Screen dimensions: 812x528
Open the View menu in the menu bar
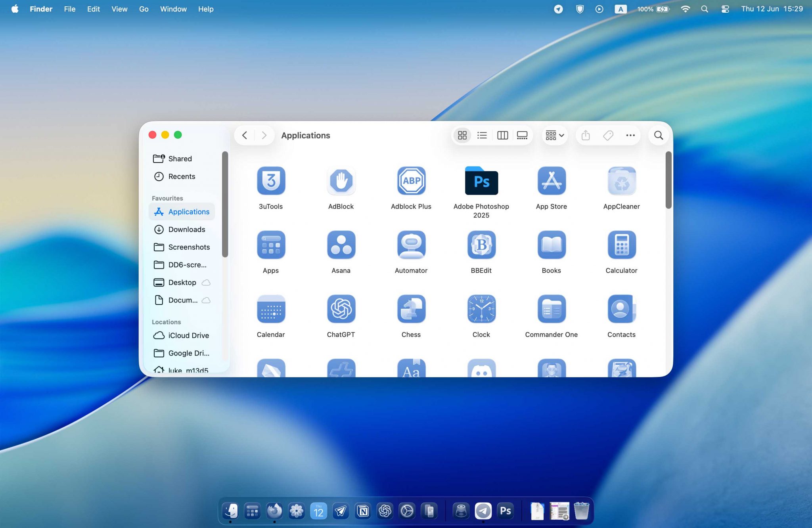[119, 9]
